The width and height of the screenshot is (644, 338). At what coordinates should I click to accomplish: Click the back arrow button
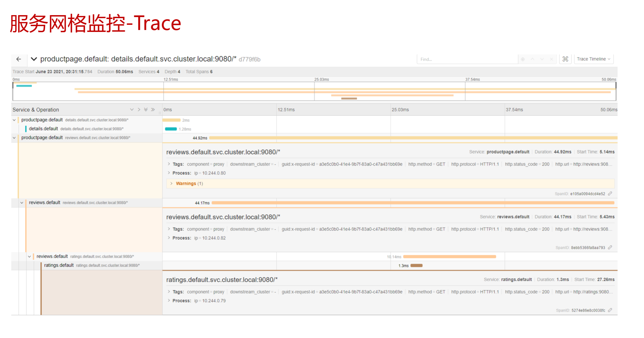pos(18,59)
